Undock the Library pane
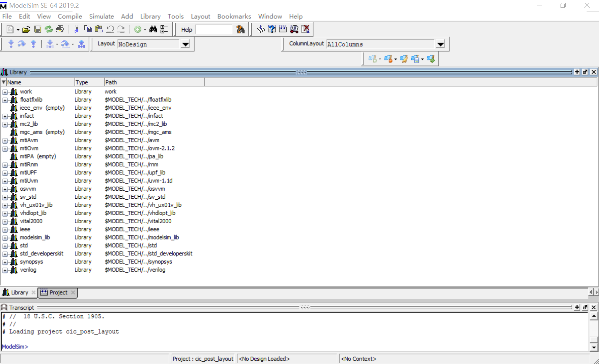The height and width of the screenshot is (364, 599). coord(585,72)
